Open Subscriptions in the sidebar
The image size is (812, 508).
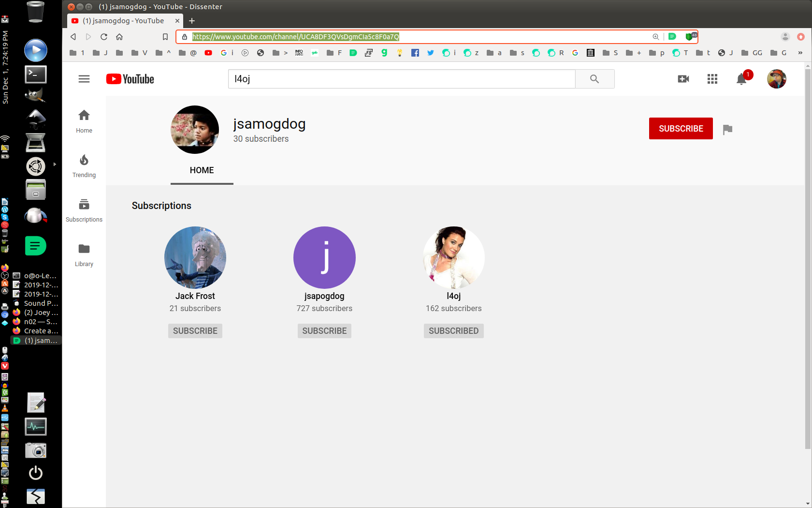click(84, 210)
